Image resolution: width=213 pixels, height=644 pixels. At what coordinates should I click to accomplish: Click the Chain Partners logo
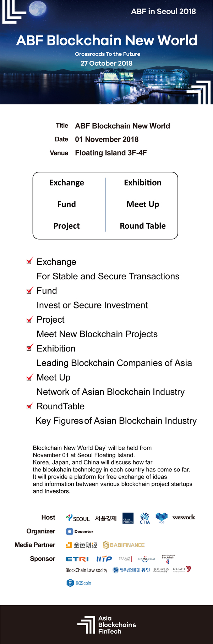128,518
